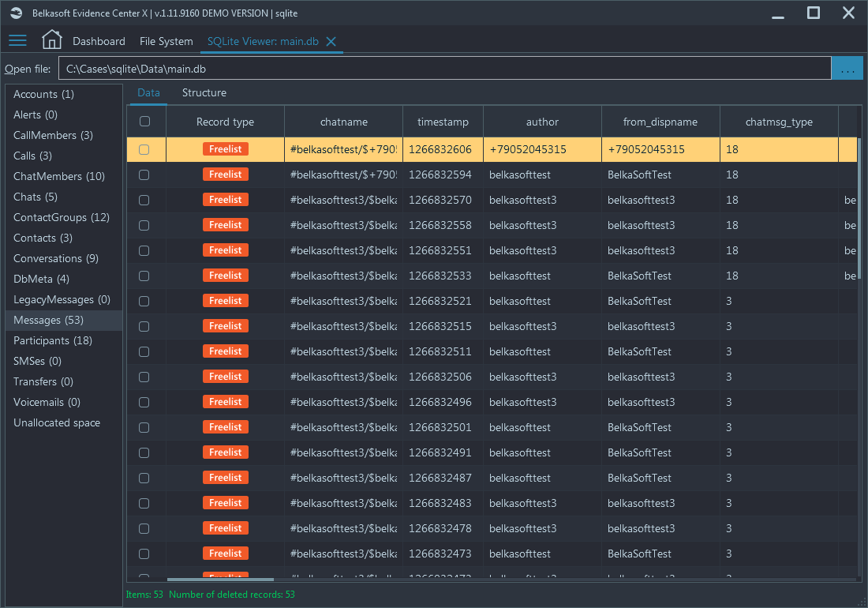Click Freelist badge in 1266832606 row
Viewport: 868px width, 608px height.
point(226,149)
